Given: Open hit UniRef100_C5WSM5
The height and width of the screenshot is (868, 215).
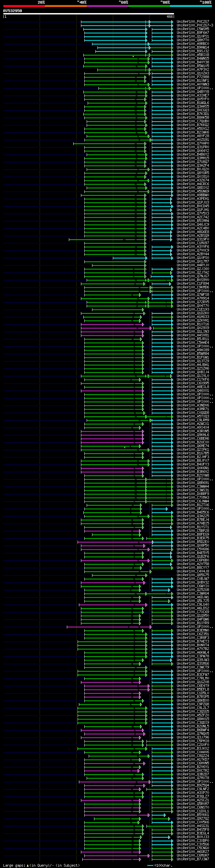Looking at the screenshot, I should (x=193, y=29).
